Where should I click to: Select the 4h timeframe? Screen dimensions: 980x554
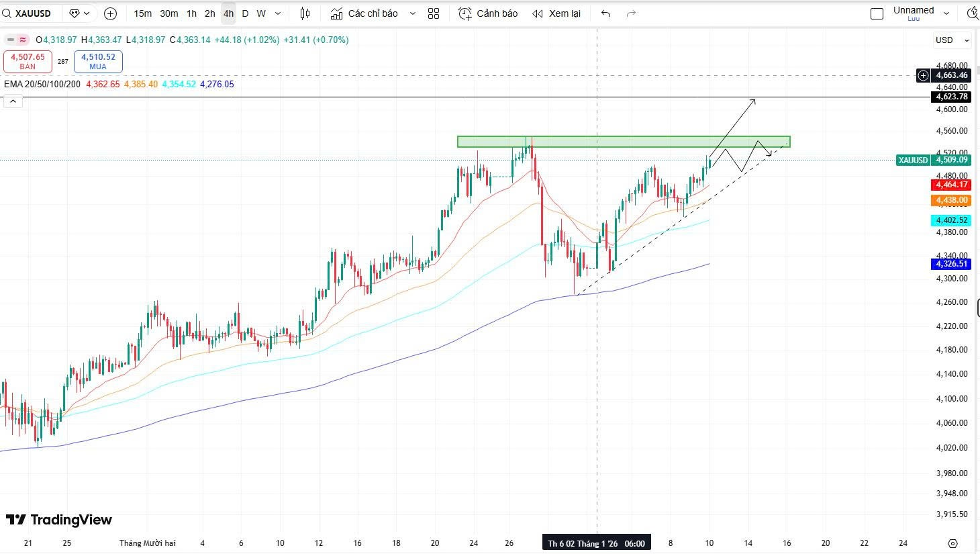[228, 13]
